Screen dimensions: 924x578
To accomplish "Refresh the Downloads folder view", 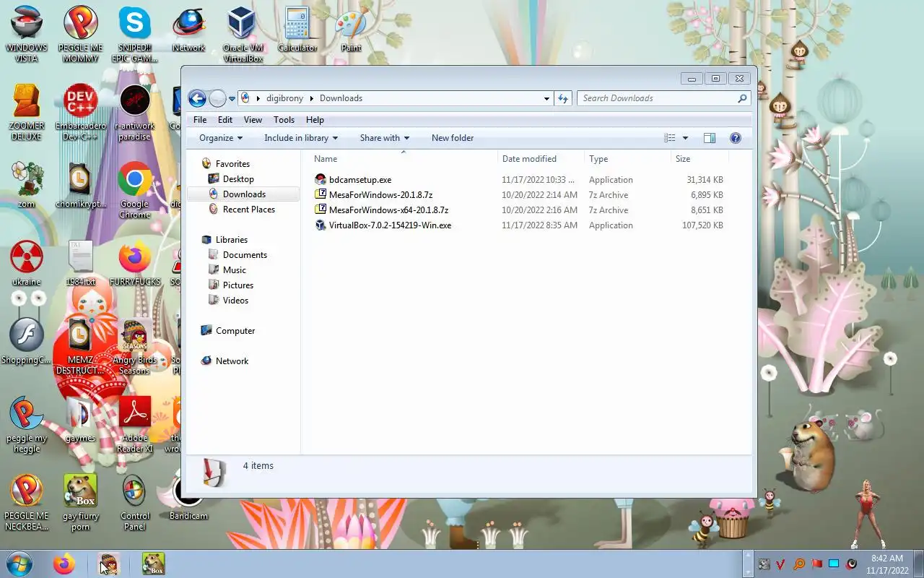I will pyautogui.click(x=563, y=98).
